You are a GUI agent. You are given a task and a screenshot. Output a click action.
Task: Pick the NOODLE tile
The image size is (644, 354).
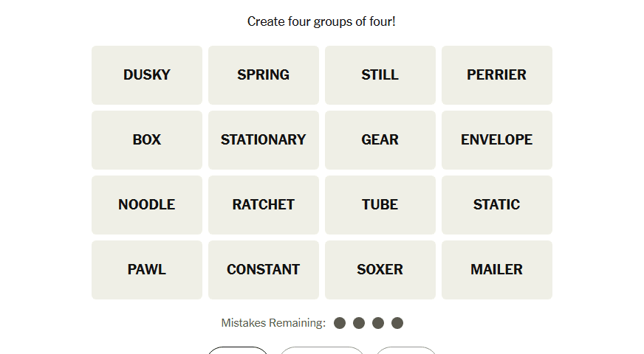147,205
